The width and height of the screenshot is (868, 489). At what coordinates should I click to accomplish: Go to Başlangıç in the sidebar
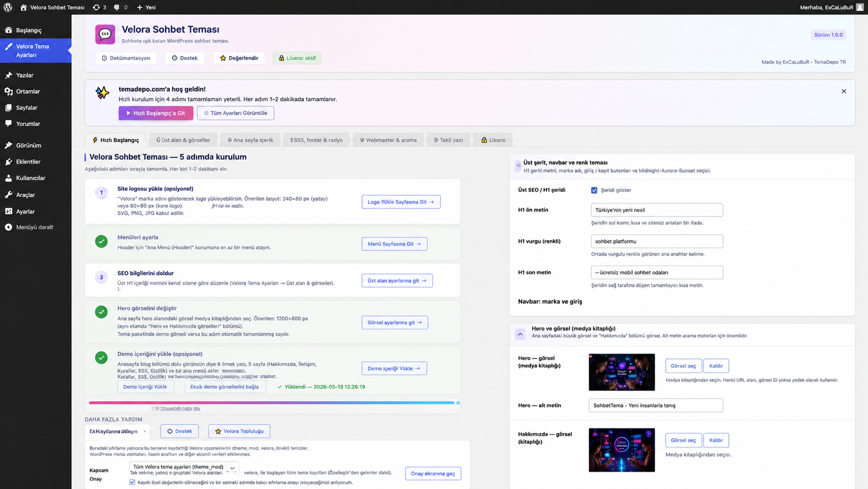pyautogui.click(x=36, y=30)
